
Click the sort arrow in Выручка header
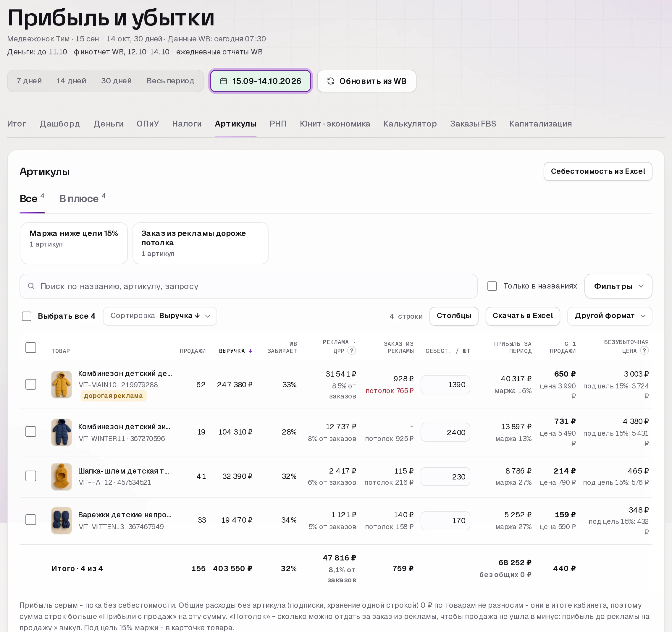pyautogui.click(x=251, y=351)
